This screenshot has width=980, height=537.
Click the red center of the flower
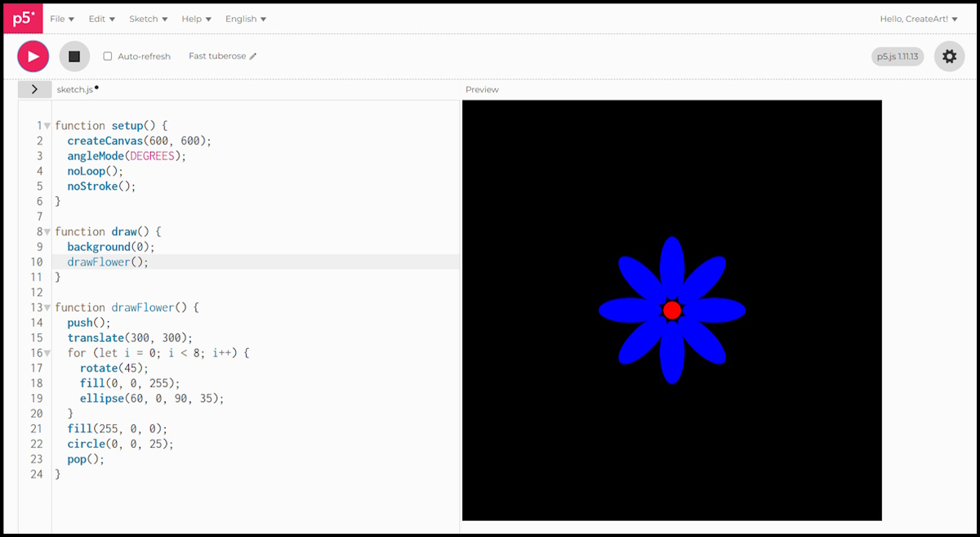coord(672,310)
